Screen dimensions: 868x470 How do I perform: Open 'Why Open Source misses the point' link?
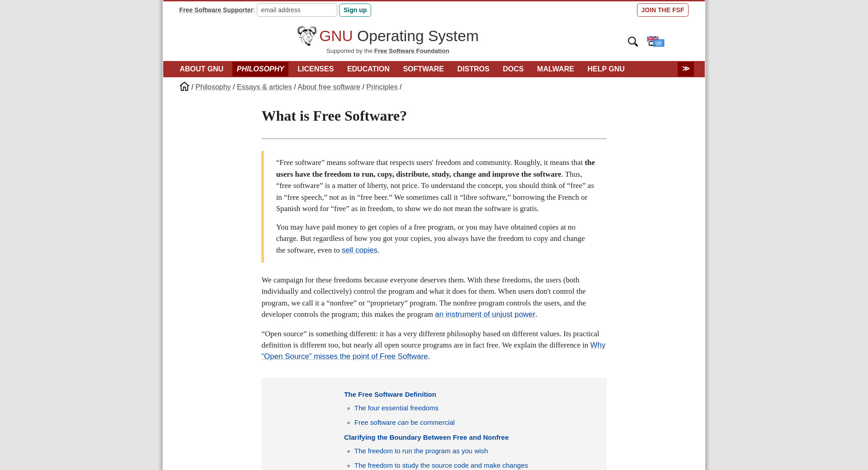(x=344, y=357)
